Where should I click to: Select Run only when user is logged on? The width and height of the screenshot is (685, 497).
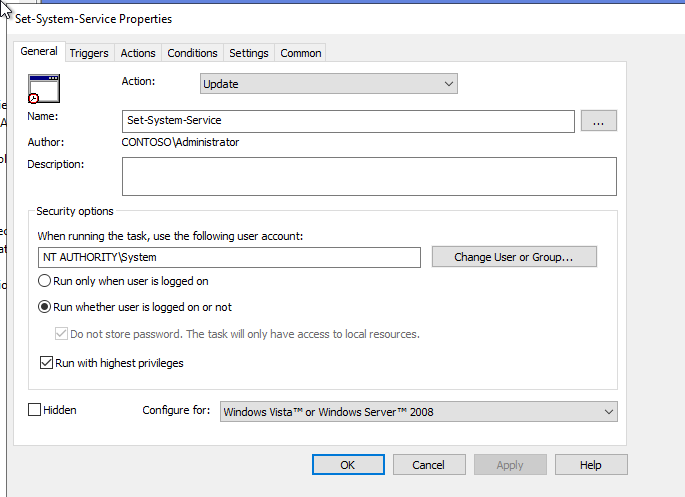click(x=45, y=282)
